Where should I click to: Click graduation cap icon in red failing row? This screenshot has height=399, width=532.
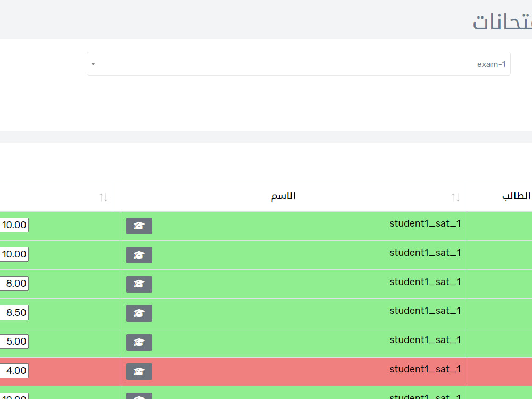pyautogui.click(x=139, y=371)
